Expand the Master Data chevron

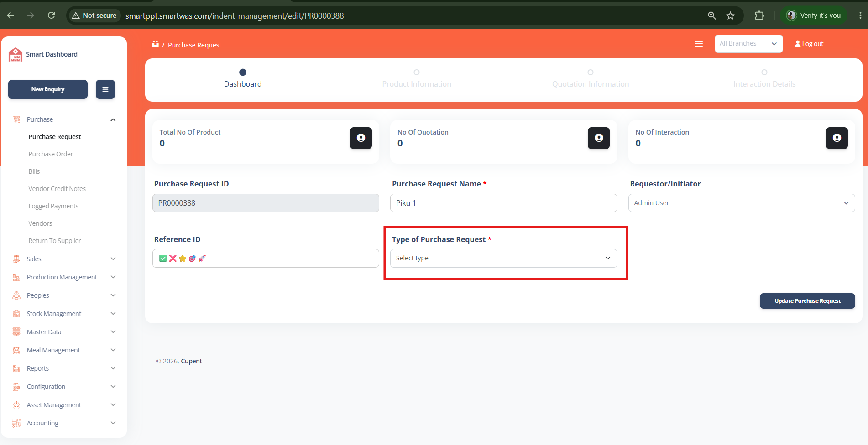tap(113, 332)
